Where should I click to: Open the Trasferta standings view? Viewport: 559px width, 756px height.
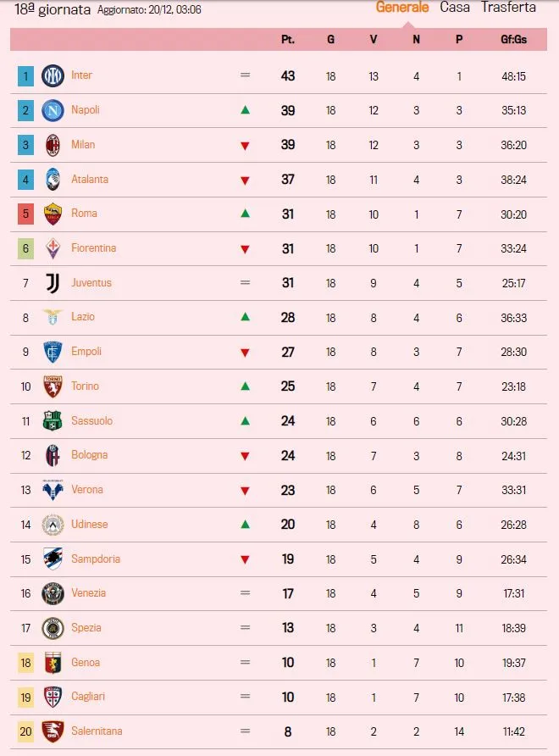[x=510, y=8]
